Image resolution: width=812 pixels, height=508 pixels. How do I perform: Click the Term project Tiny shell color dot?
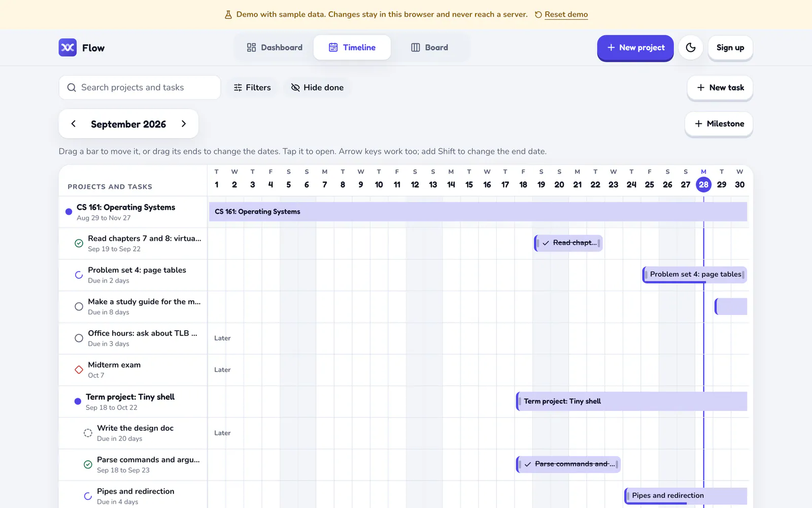(x=78, y=401)
